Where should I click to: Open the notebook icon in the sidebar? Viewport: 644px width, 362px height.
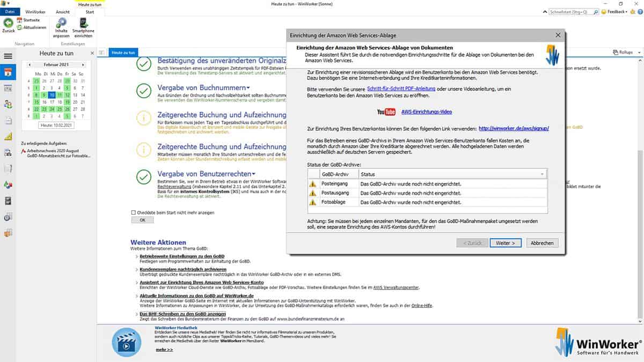(x=8, y=168)
